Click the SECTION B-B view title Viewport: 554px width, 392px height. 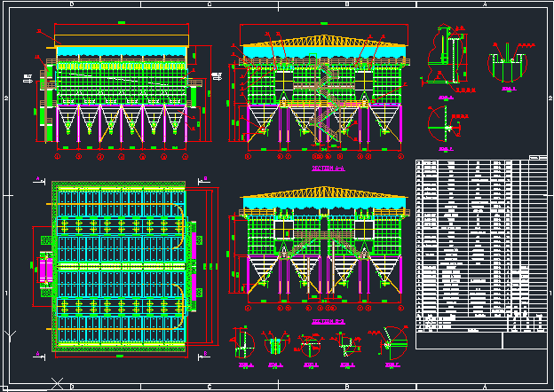click(328, 321)
